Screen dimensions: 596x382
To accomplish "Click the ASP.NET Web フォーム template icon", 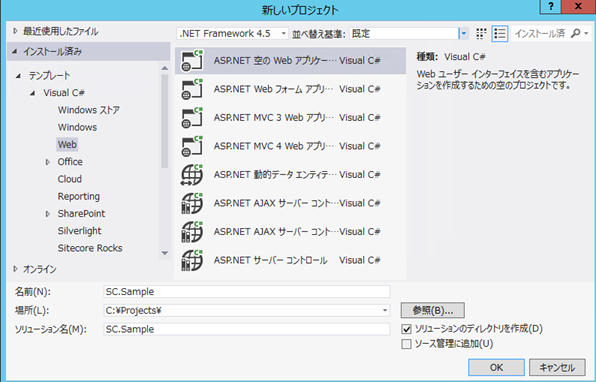I will click(192, 89).
